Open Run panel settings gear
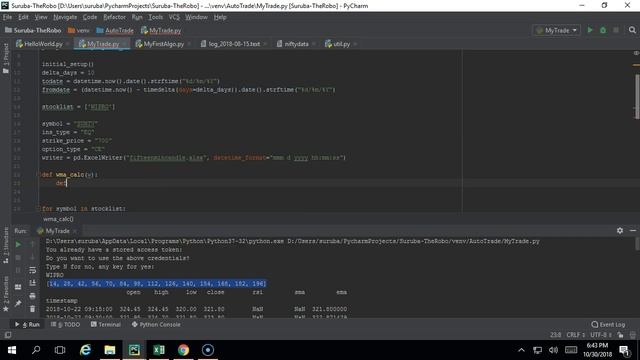Viewport: 640px width, 360px height. click(620, 231)
